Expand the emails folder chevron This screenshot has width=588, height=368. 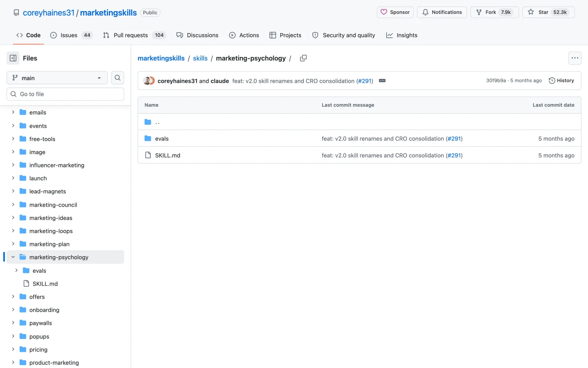coord(13,112)
